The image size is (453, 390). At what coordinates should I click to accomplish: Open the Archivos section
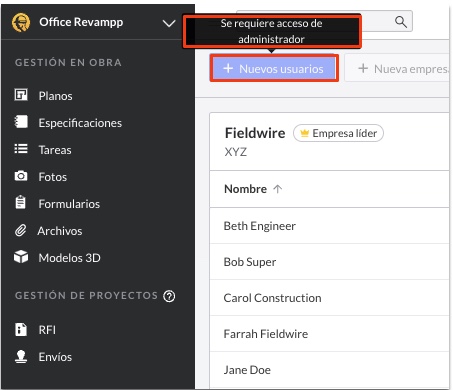point(60,231)
